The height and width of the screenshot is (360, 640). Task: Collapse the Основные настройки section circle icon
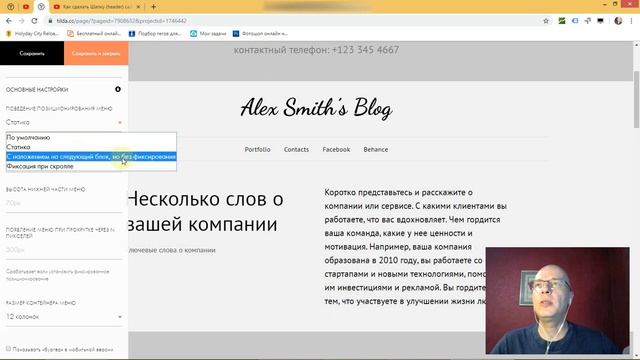point(118,89)
